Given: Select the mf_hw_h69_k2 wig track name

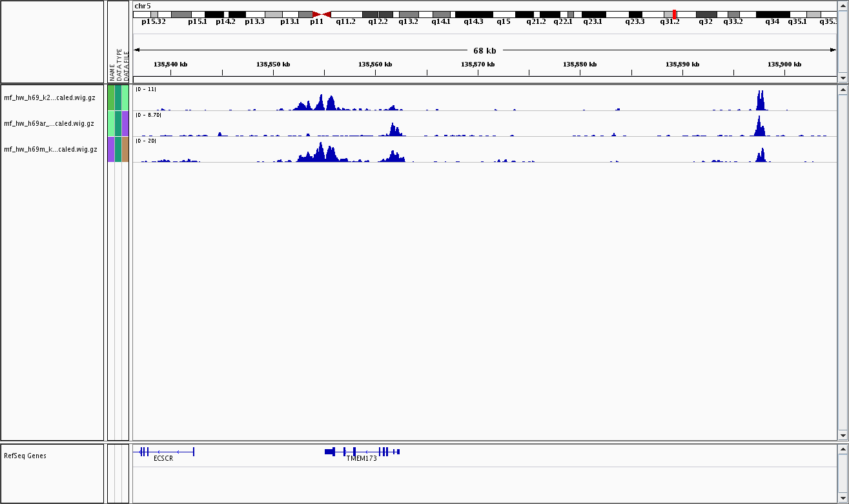Looking at the screenshot, I should tap(49, 98).
